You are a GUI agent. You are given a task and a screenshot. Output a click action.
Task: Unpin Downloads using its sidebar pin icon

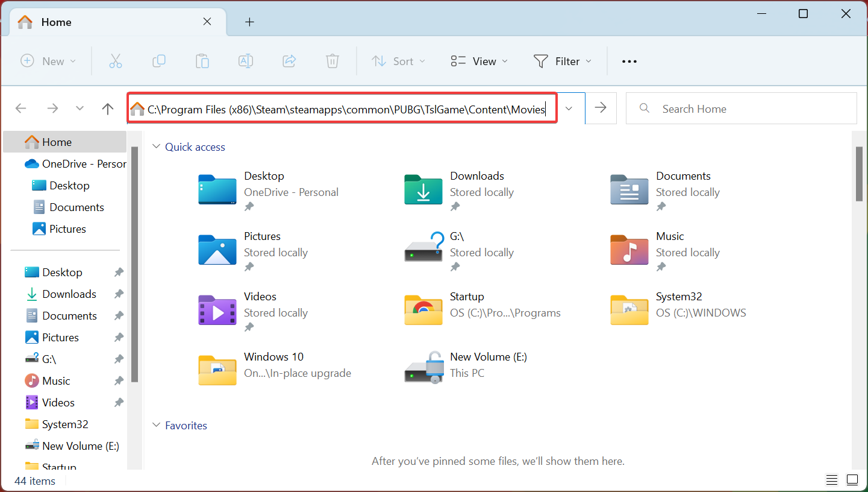[x=119, y=294]
